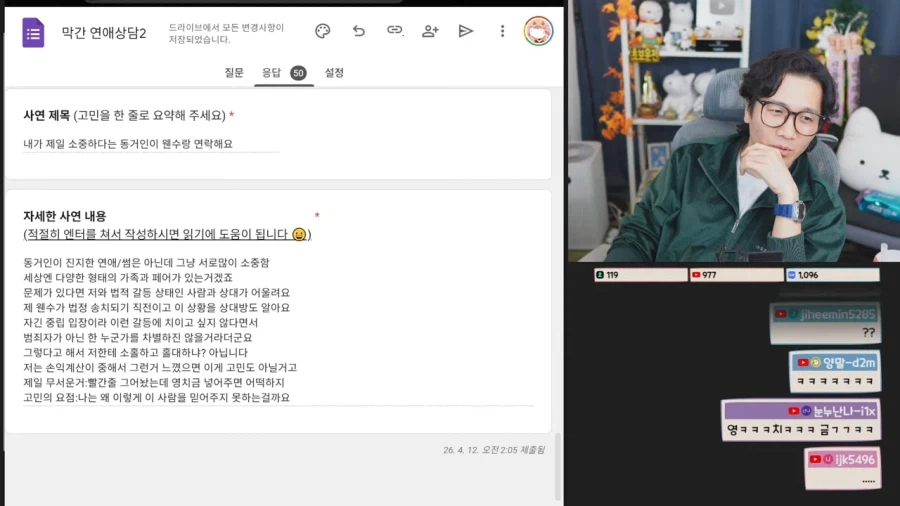Viewport: 900px width, 506px height.
Task: Click the drive saved status text
Action: pos(226,33)
